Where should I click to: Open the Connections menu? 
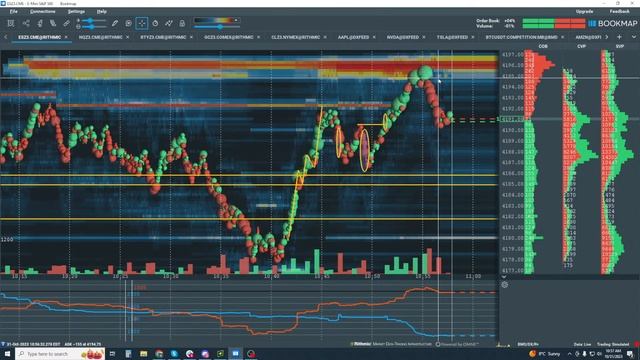42,11
